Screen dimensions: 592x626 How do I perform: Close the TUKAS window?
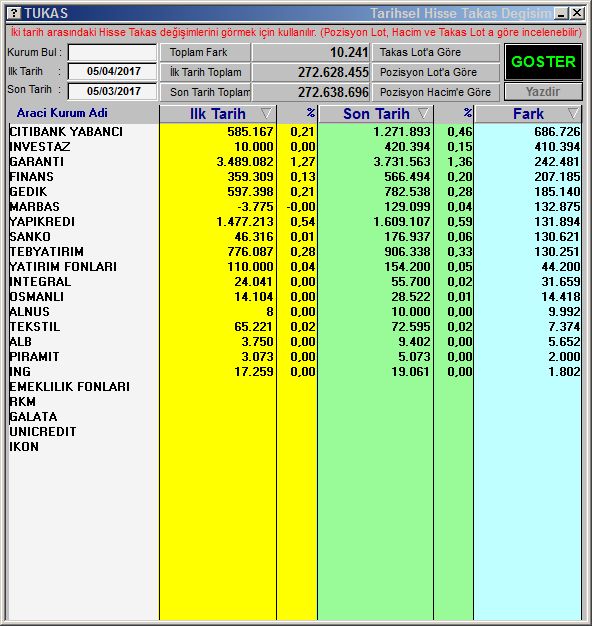coord(577,14)
